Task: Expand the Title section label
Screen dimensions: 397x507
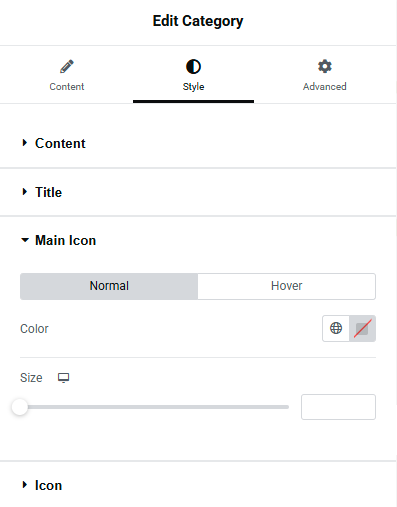Action: coord(49,192)
